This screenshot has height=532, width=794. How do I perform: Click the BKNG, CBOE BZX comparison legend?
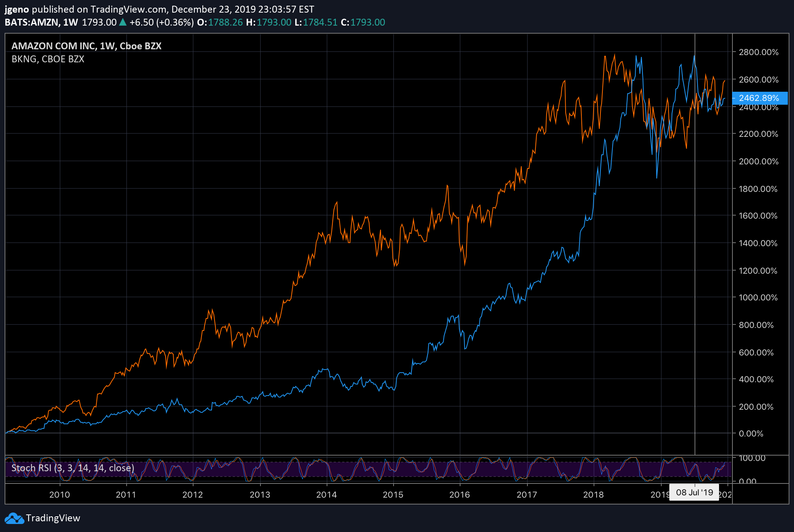(48, 59)
